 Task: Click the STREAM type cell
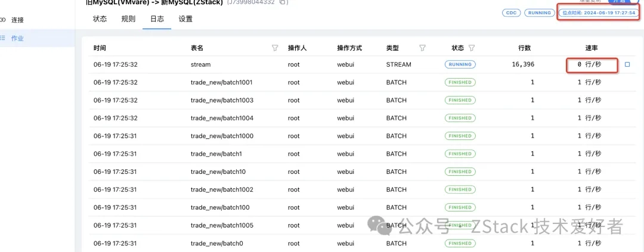click(x=398, y=64)
